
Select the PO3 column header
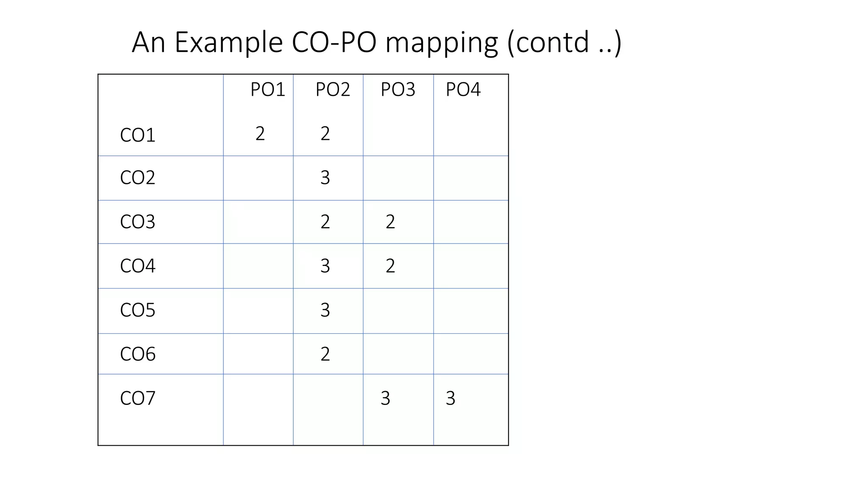(x=398, y=89)
